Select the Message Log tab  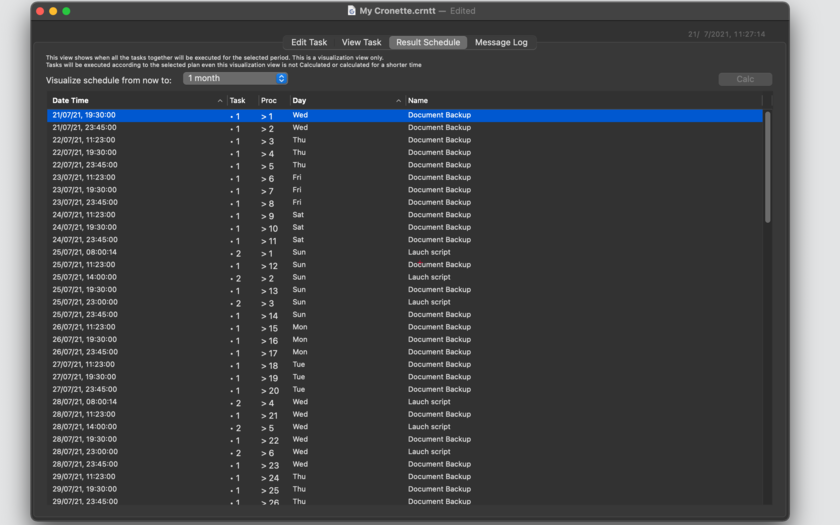pyautogui.click(x=501, y=42)
